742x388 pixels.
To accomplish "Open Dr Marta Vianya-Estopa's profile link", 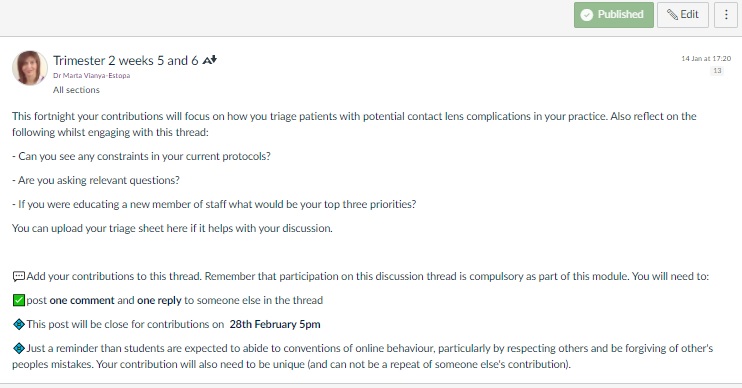I will [91, 75].
